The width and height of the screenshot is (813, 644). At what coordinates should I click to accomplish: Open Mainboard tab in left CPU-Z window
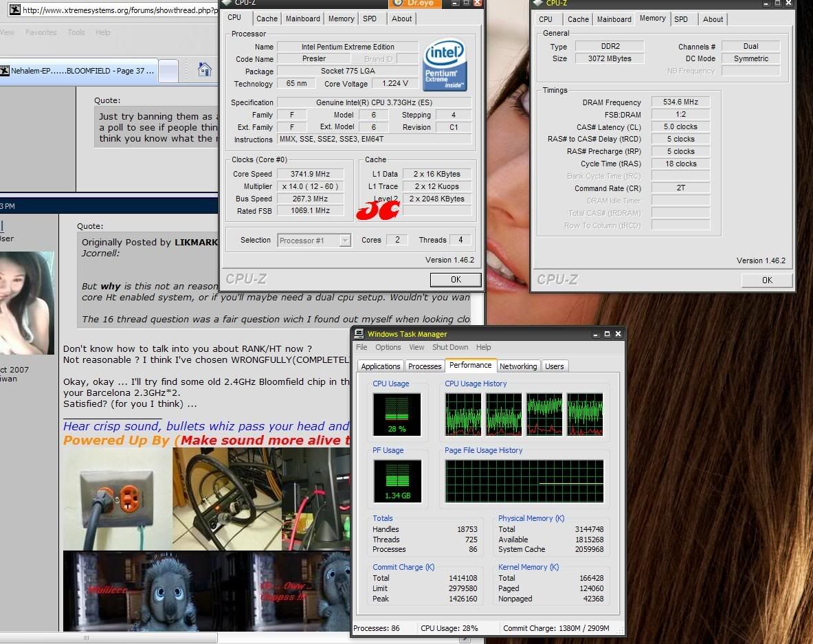(x=303, y=19)
